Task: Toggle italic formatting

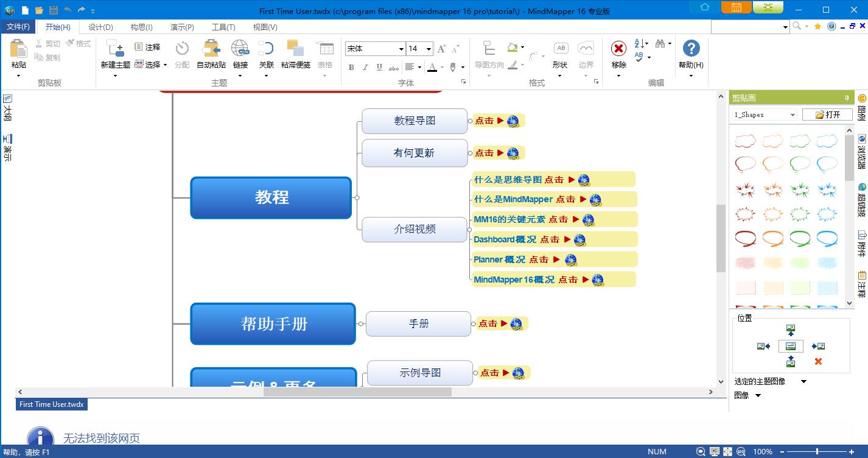Action: 365,68
